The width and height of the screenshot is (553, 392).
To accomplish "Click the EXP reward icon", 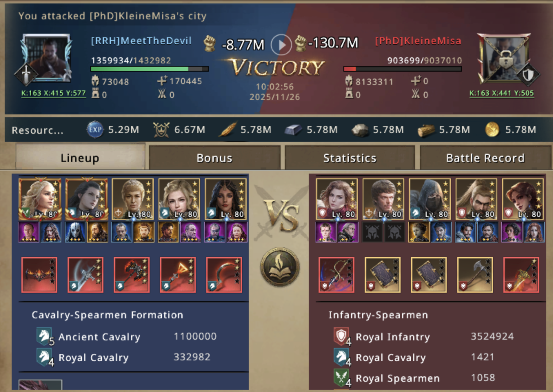I will point(95,130).
